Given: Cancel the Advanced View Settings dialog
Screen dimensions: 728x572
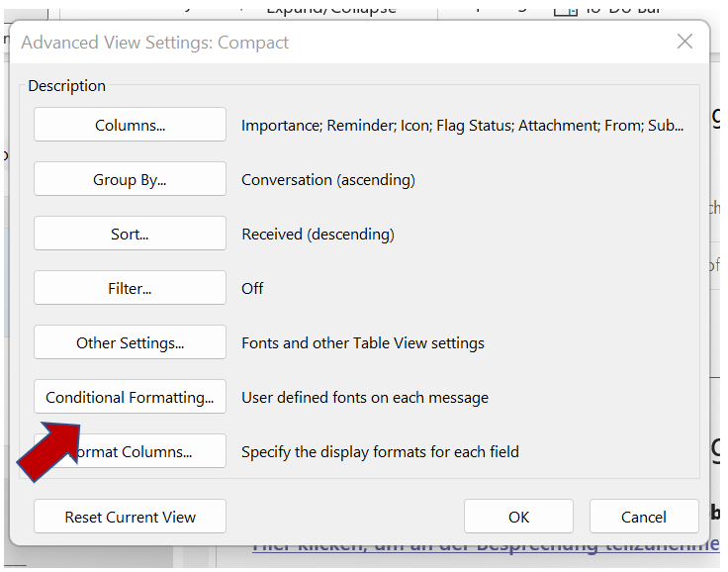Looking at the screenshot, I should (644, 517).
